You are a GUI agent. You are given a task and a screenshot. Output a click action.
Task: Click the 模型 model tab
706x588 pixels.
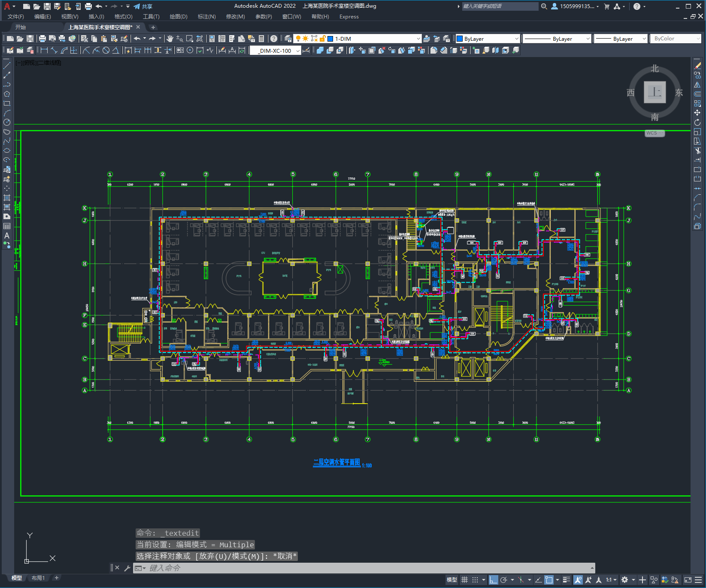coord(17,578)
